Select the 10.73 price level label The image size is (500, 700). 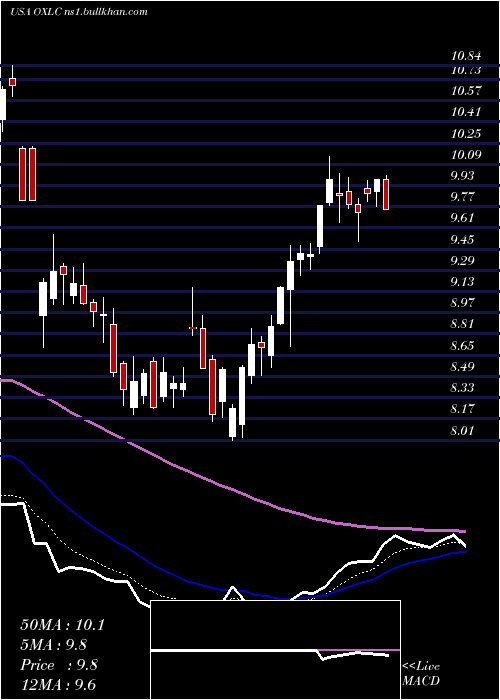466,70
